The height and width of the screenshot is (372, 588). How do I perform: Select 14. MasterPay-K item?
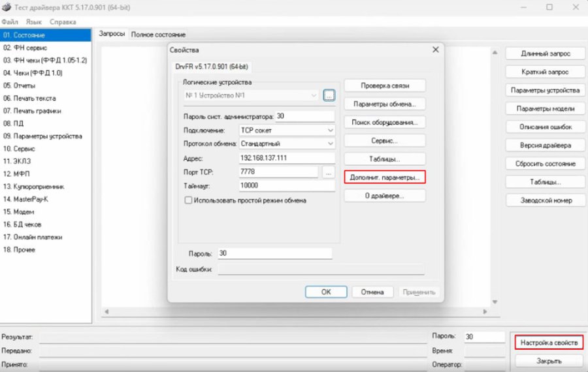point(45,199)
